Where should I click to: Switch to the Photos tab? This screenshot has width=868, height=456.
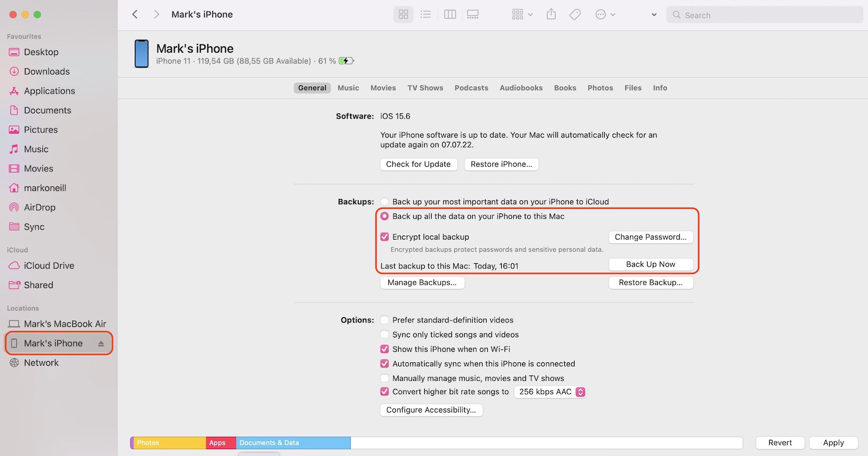pyautogui.click(x=600, y=88)
